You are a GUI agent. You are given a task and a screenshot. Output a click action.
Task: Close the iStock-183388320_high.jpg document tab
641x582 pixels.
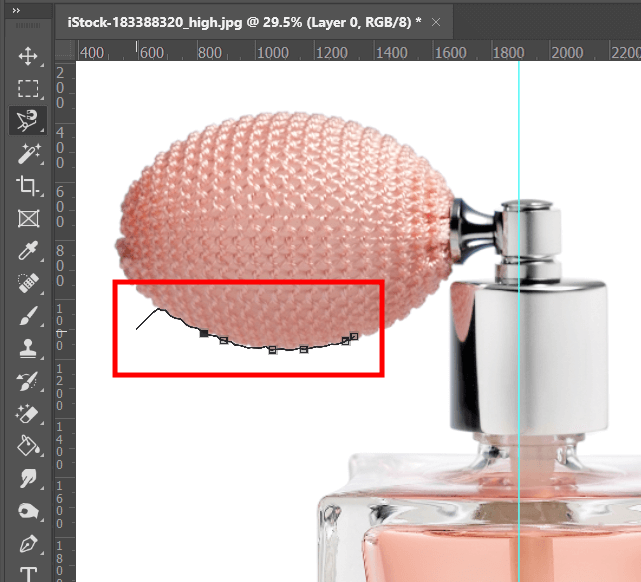[436, 22]
